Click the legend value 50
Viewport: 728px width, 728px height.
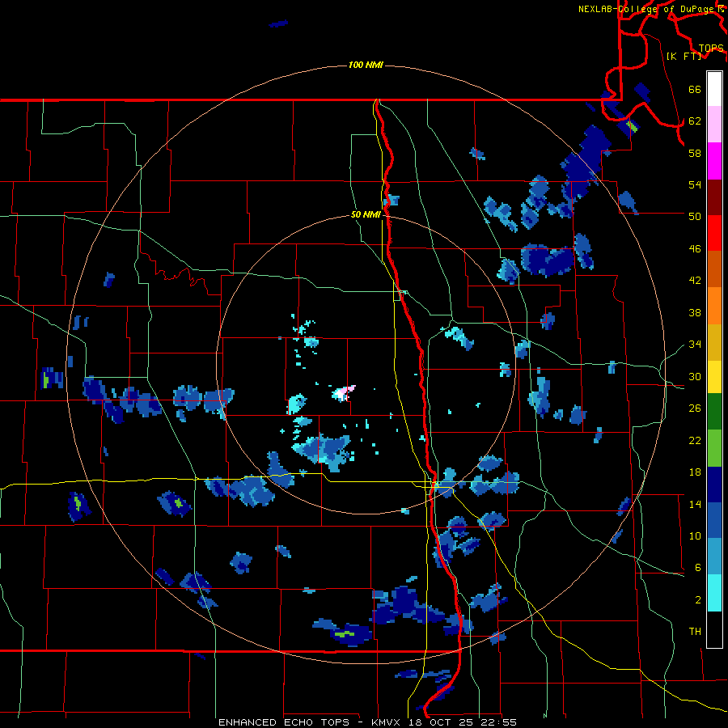tap(695, 216)
